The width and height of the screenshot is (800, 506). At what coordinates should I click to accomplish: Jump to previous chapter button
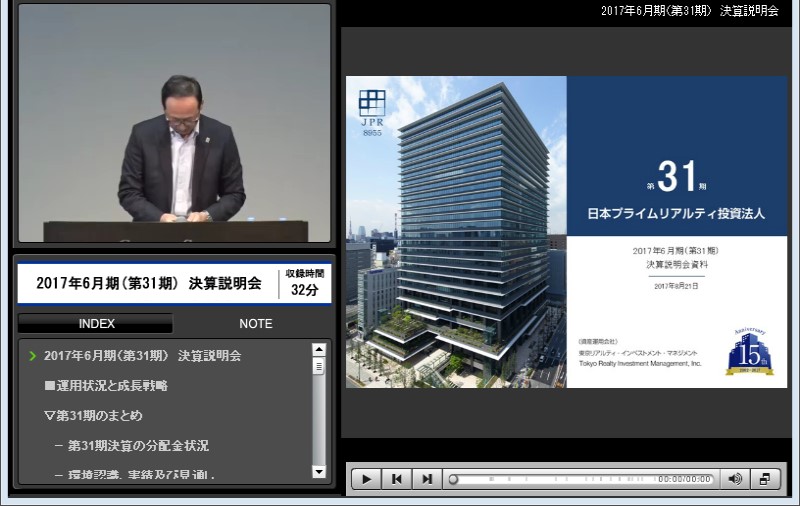pos(396,479)
